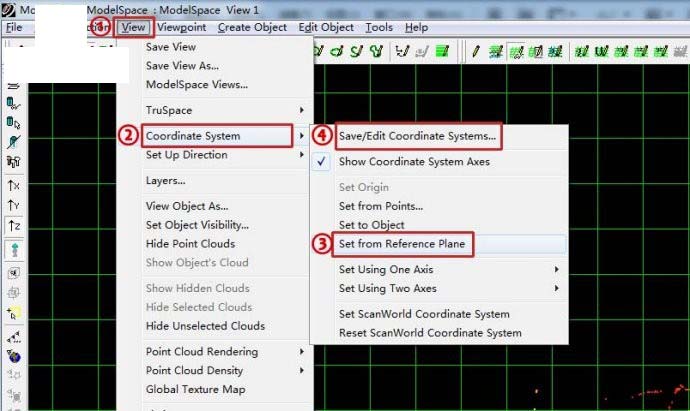The width and height of the screenshot is (690, 411).
Task: Open ModelSpace Views... dialog entry
Action: click(197, 84)
